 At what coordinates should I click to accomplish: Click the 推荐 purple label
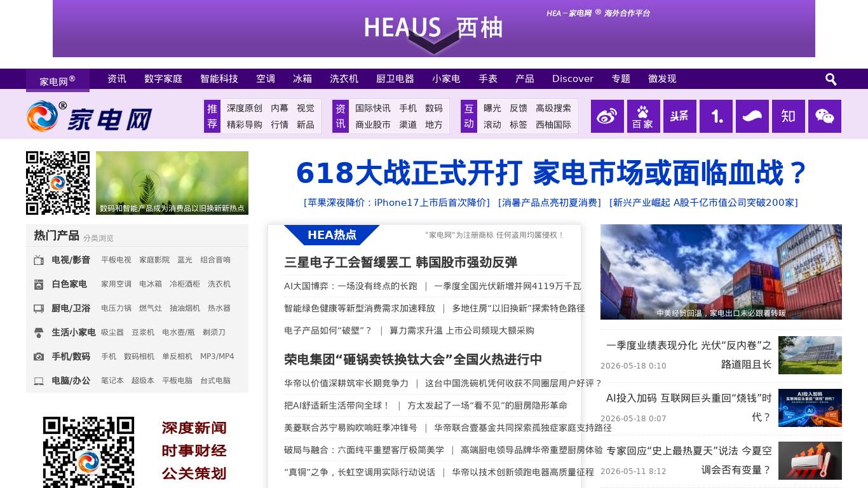tap(212, 116)
